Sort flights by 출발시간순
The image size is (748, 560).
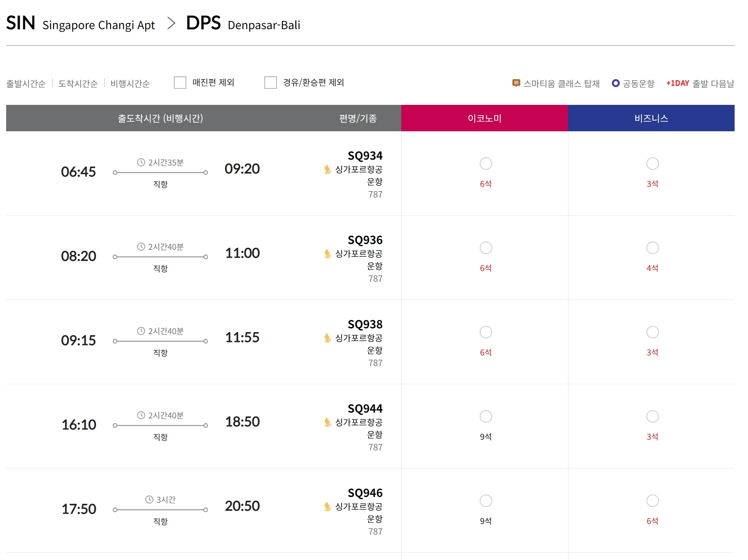26,84
